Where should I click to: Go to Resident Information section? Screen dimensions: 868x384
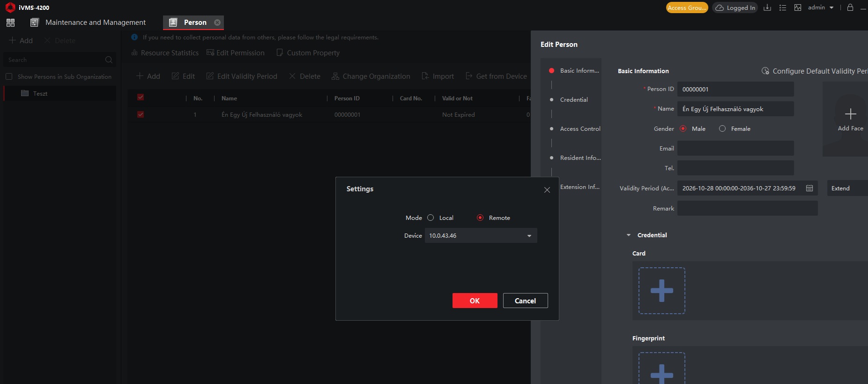pos(580,158)
